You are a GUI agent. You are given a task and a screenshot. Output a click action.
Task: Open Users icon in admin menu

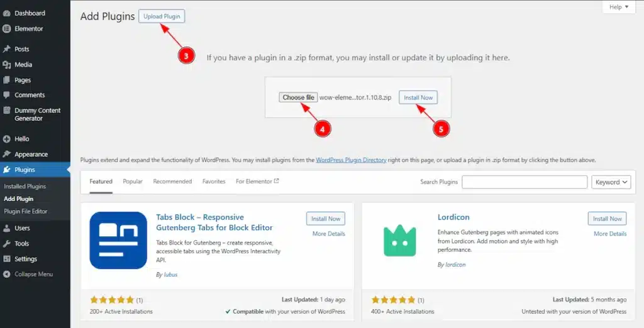pyautogui.click(x=6, y=228)
